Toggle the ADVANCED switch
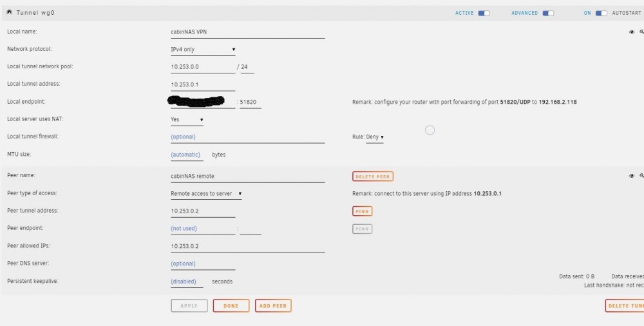 point(548,13)
